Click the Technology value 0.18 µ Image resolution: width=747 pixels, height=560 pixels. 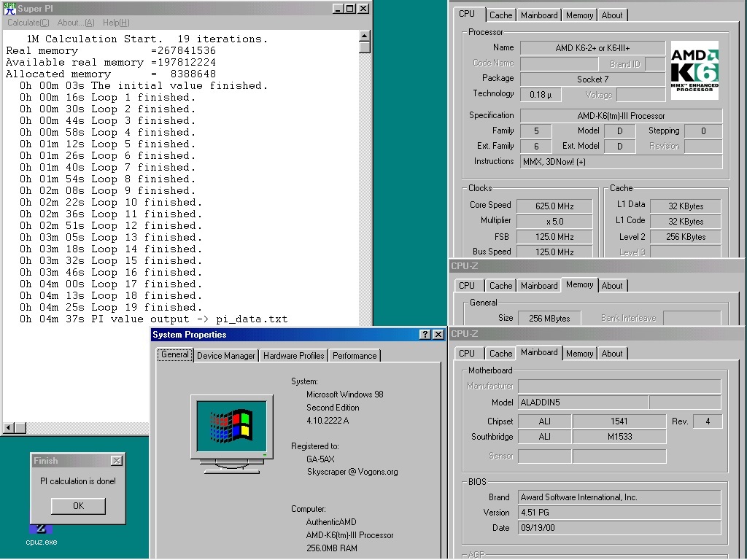541,95
